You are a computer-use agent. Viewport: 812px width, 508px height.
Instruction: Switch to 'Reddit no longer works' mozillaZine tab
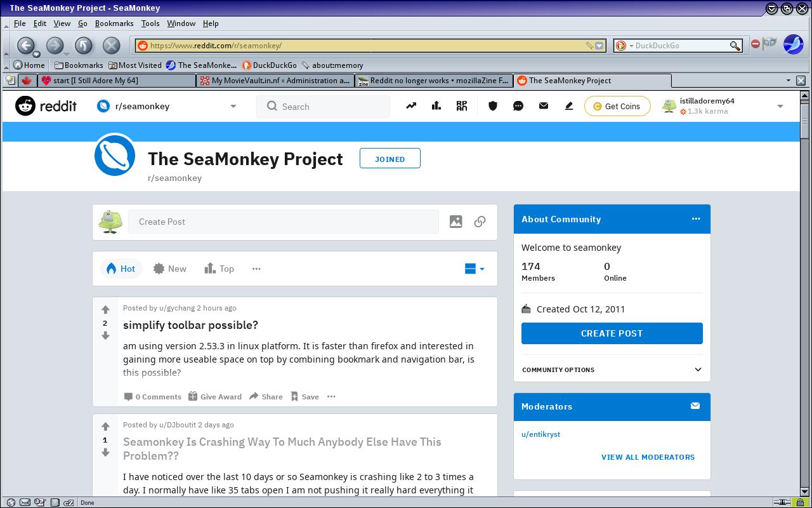[x=434, y=81]
